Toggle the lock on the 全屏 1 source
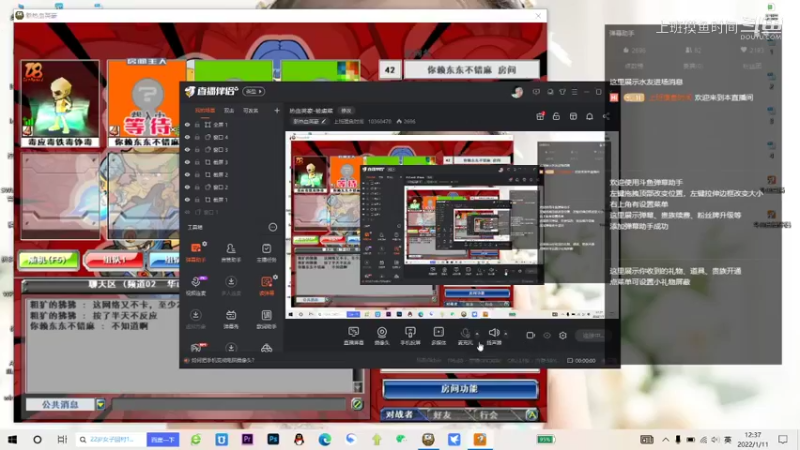Viewport: 800px width, 450px height. [197, 124]
